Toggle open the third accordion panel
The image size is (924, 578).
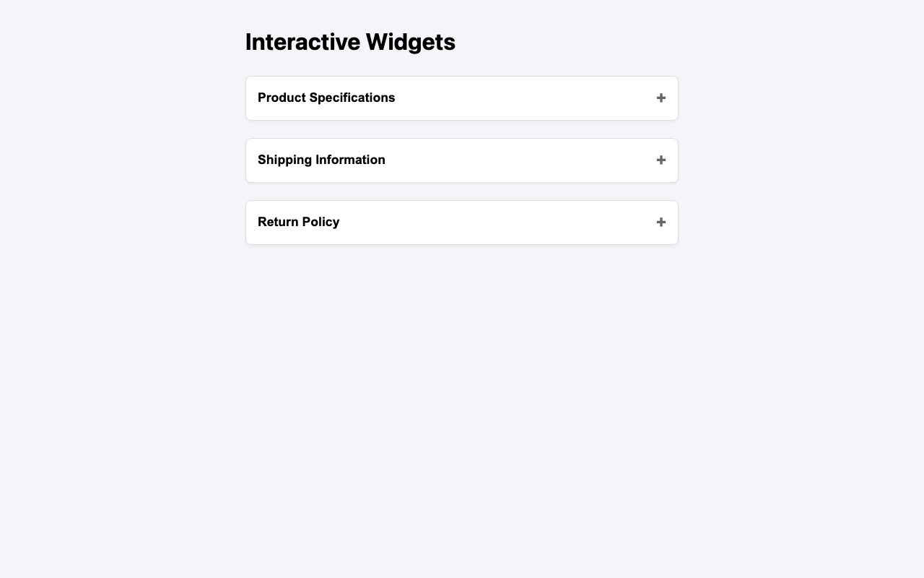coord(462,222)
